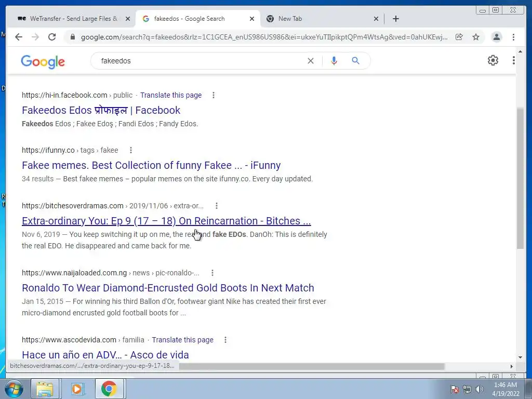The width and height of the screenshot is (532, 399).
Task: Click the Chrome address bar URL
Action: pyautogui.click(x=264, y=37)
